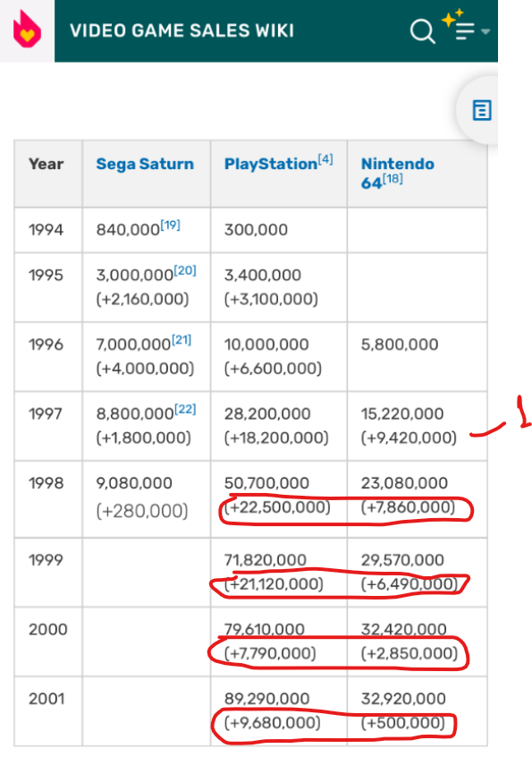Open the table of contents button
Screen dimensions: 532x757
coord(481,111)
